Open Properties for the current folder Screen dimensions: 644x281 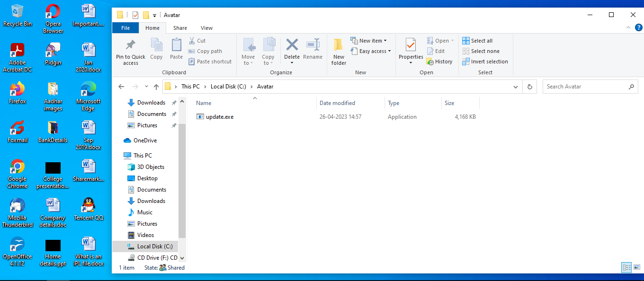click(x=410, y=51)
